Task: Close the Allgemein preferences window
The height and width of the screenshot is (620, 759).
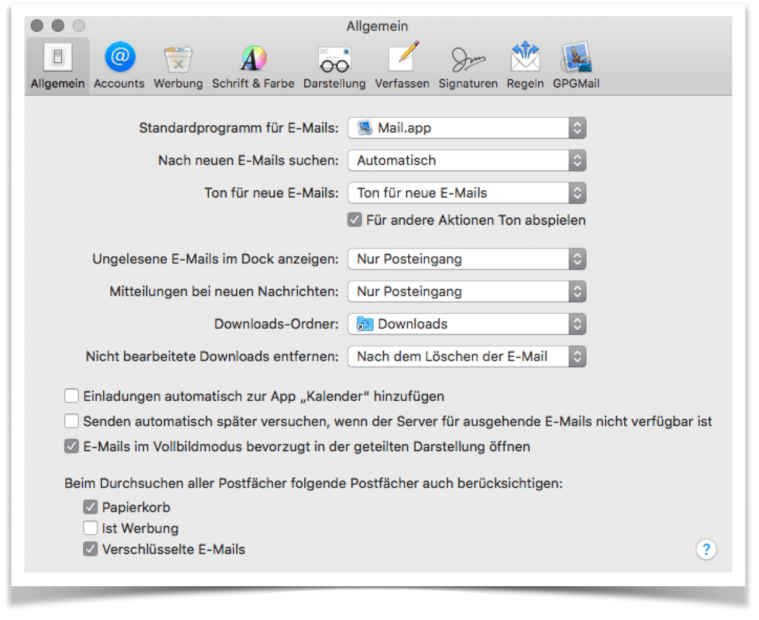Action: pyautogui.click(x=37, y=25)
